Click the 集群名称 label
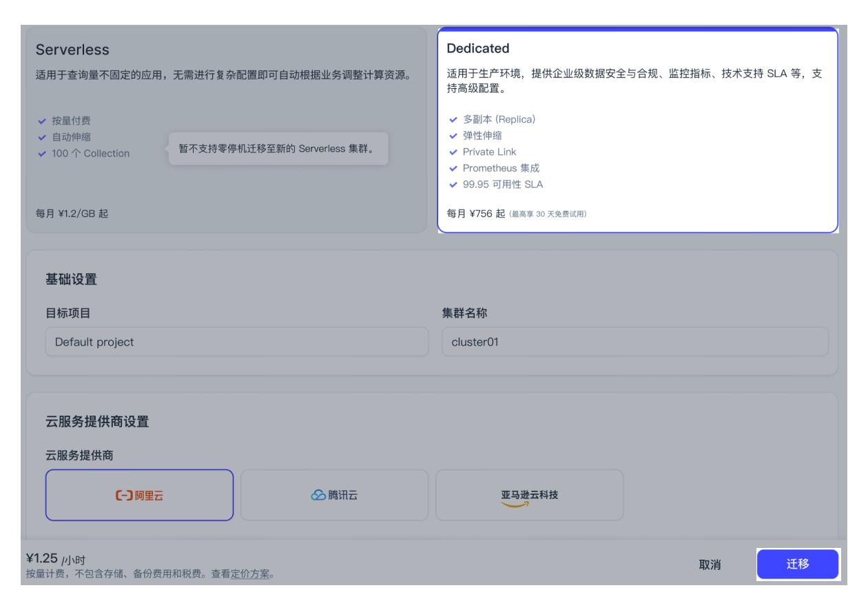Screen dimensions: 868x610 tap(464, 313)
